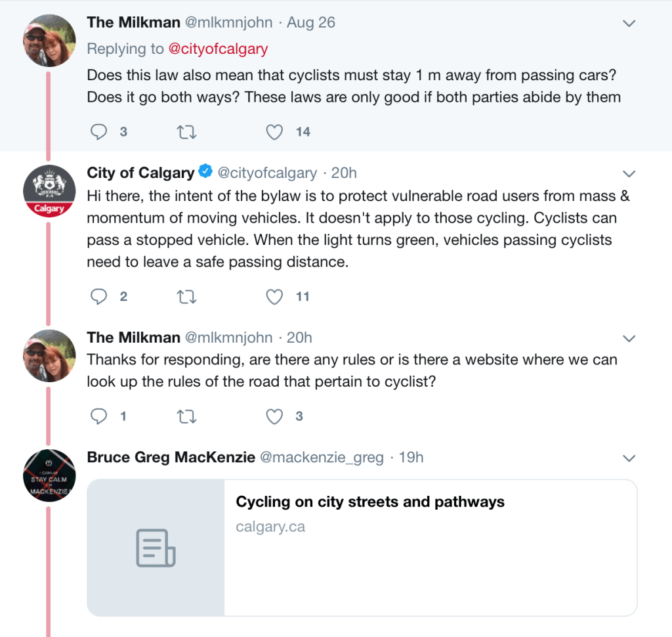Open the Aug 26 tweet timestamp

tap(311, 22)
